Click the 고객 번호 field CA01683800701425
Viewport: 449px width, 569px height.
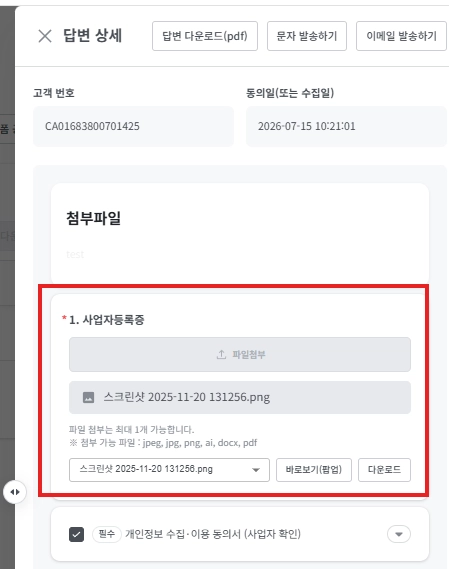click(x=133, y=126)
